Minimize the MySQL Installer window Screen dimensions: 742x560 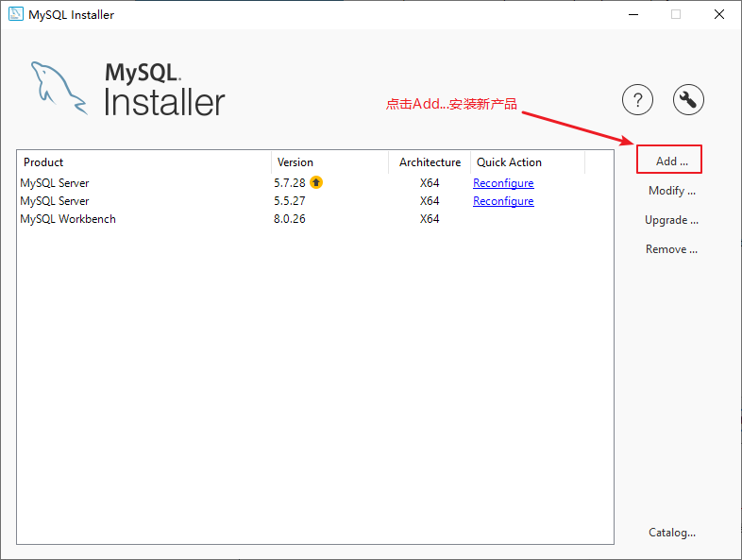[633, 15]
